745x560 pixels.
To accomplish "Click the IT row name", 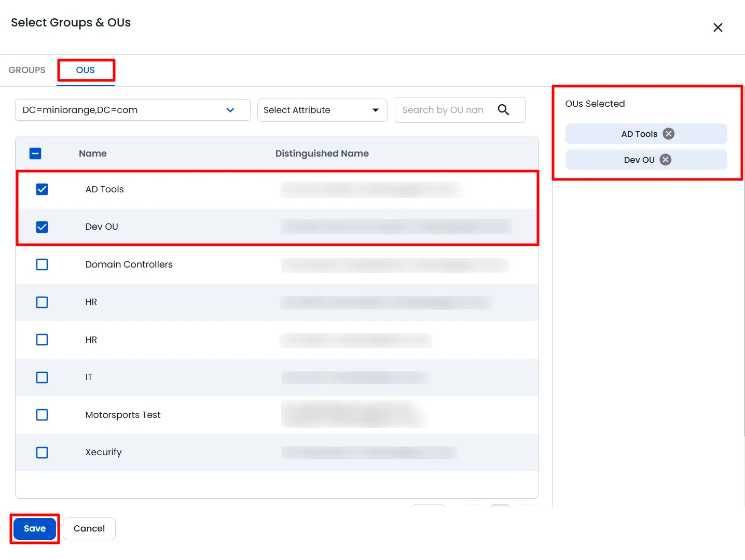I will [x=89, y=377].
